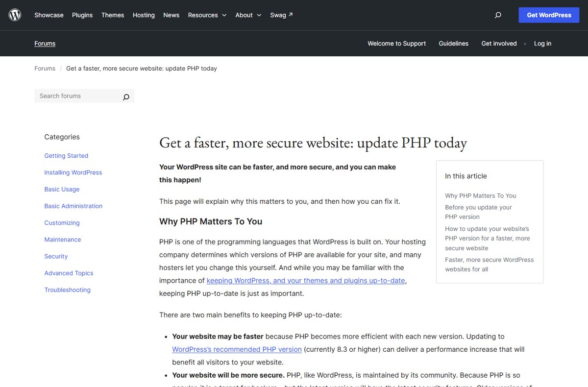Open the Getting Started category
The image size is (588, 387).
coord(66,156)
